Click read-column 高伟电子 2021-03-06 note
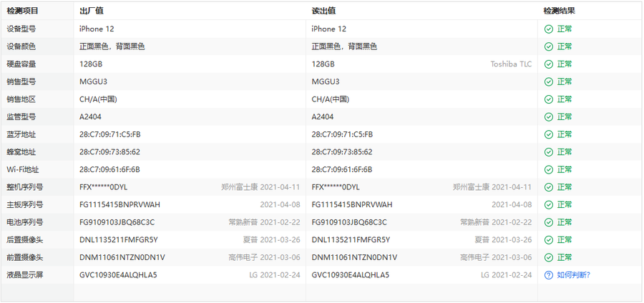The width and height of the screenshot is (644, 303). (x=496, y=257)
